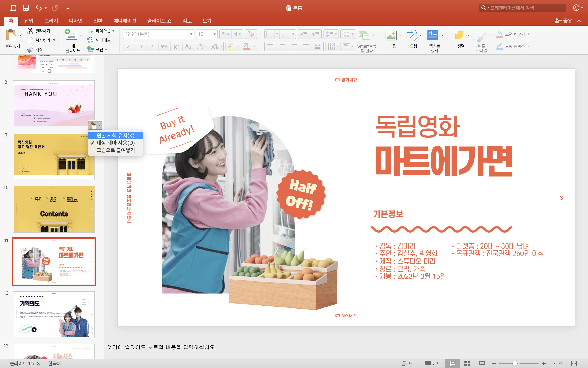This screenshot has height=368, width=588.
Task: Expand Layout (레이아웃) dropdown
Action: click(x=113, y=31)
